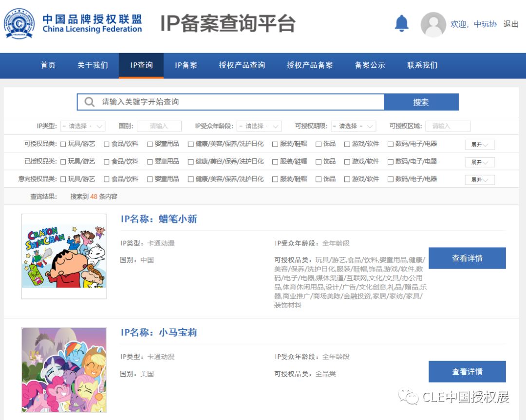Click the China Licensing Federation logo
This screenshot has height=420, width=526.
[73, 23]
